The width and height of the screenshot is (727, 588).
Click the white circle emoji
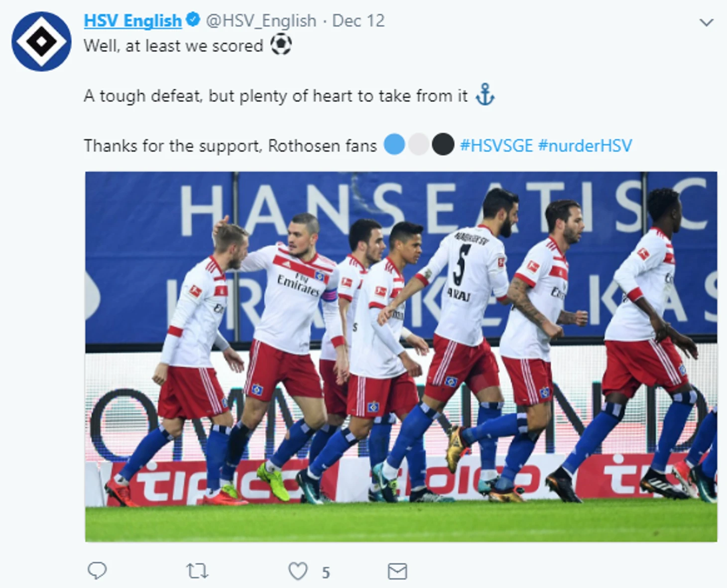[x=419, y=144]
